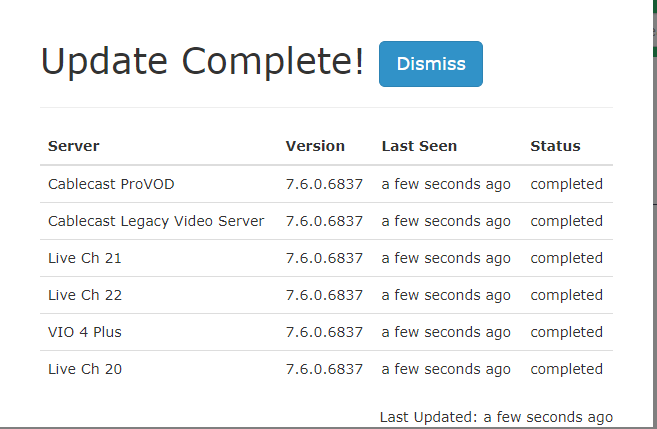Click the Status column header

click(x=555, y=146)
